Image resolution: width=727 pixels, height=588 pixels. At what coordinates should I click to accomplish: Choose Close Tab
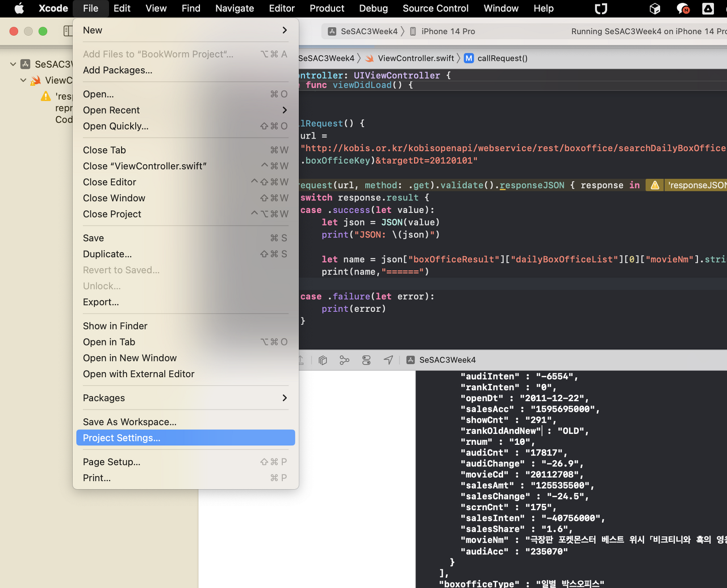(x=186, y=150)
